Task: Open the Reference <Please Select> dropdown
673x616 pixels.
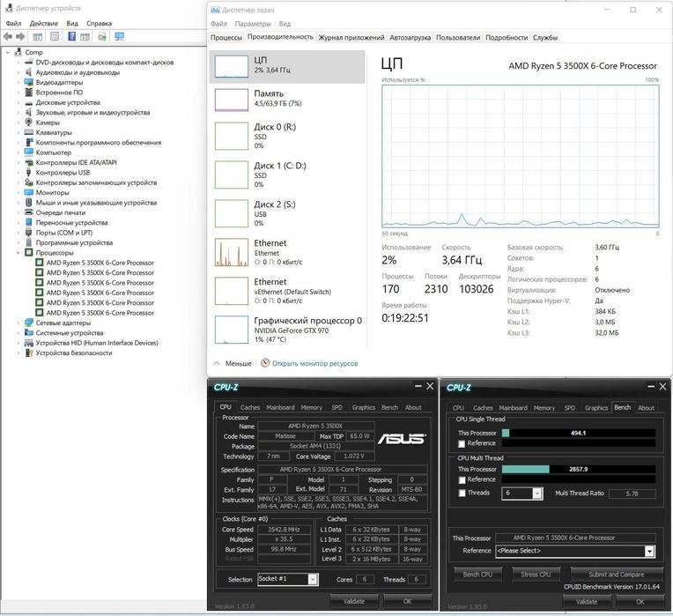Action: pyautogui.click(x=649, y=551)
